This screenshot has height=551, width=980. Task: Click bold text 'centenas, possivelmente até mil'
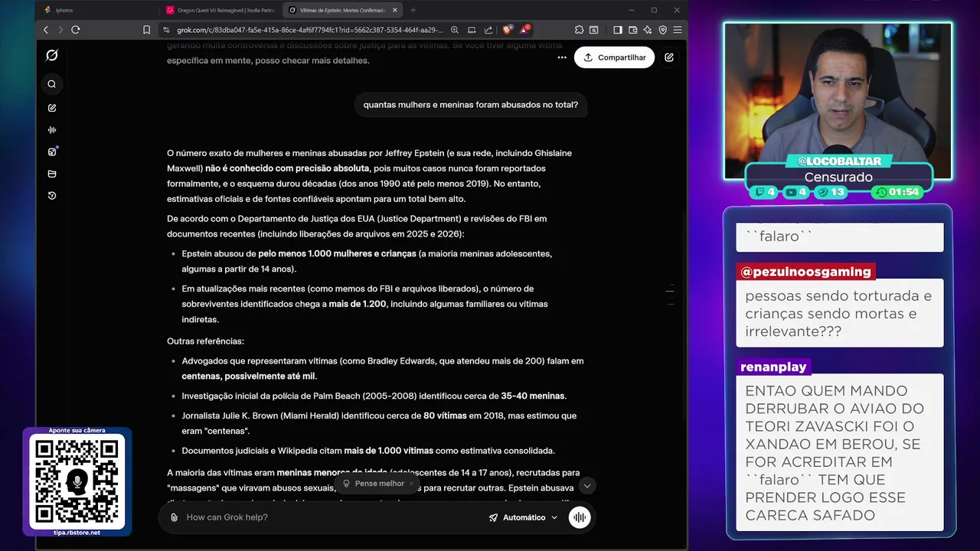[248, 376]
